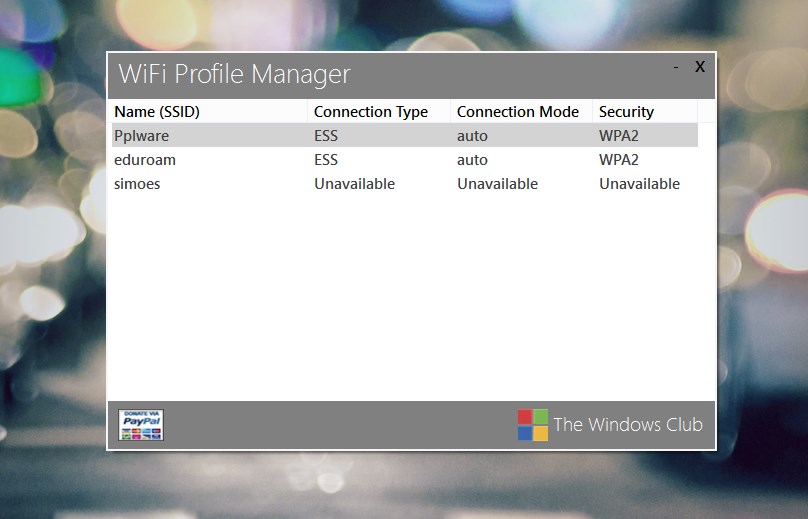
Task: Minimize the WiFi Profile Manager window
Action: [676, 67]
